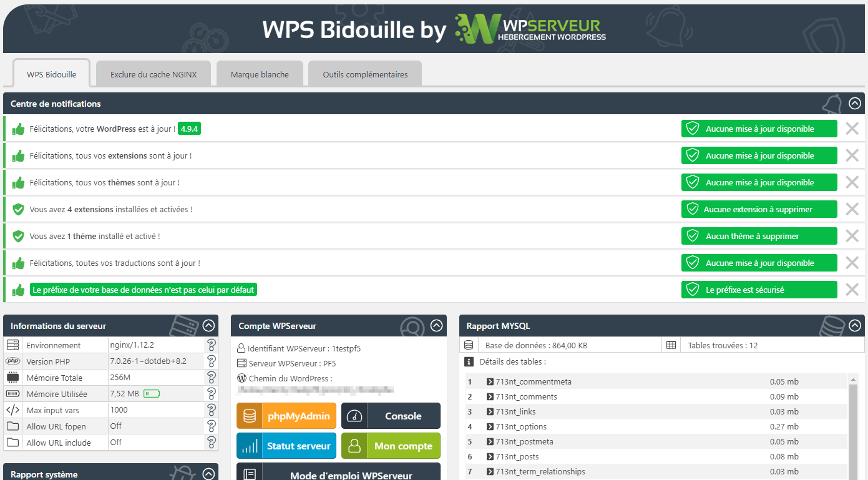Open Statut serveur
The height and width of the screenshot is (480, 868).
[x=286, y=446]
